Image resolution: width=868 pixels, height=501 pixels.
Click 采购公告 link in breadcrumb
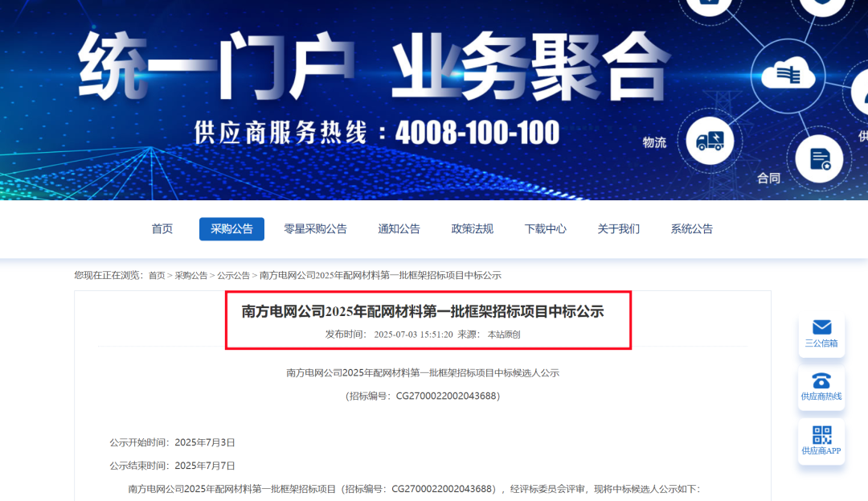point(191,275)
